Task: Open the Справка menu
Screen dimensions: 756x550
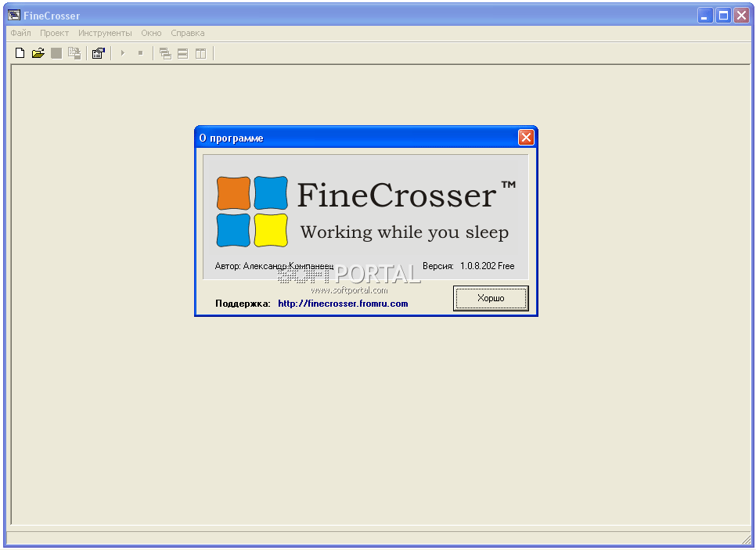Action: 188,34
